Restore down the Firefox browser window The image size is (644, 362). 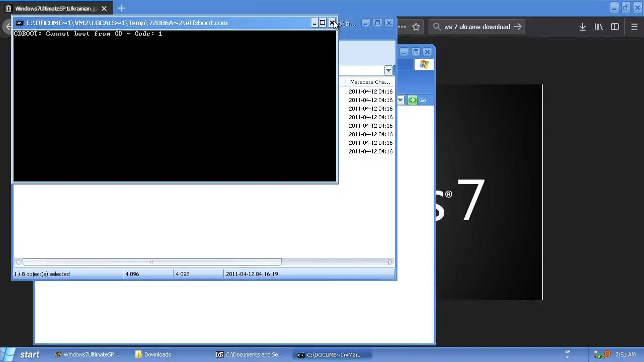coord(626,8)
